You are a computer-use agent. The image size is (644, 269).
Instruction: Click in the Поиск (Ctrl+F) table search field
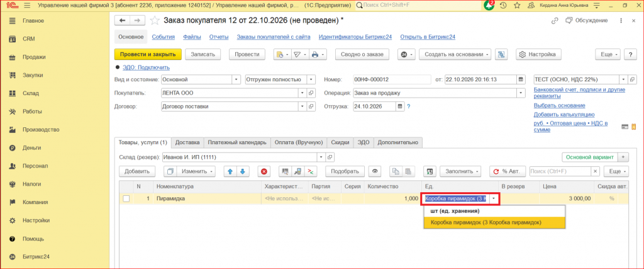click(x=560, y=171)
